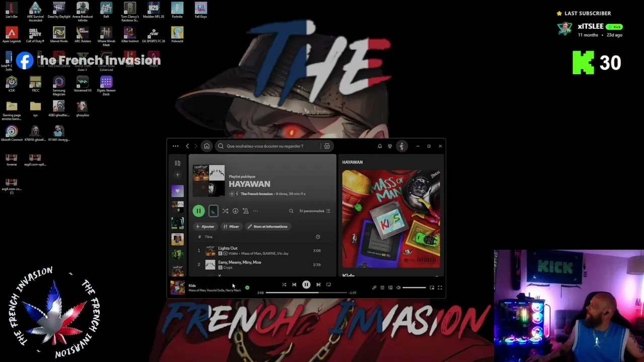
Task: Click the Mass of Man Kids album art
Action: (391, 219)
